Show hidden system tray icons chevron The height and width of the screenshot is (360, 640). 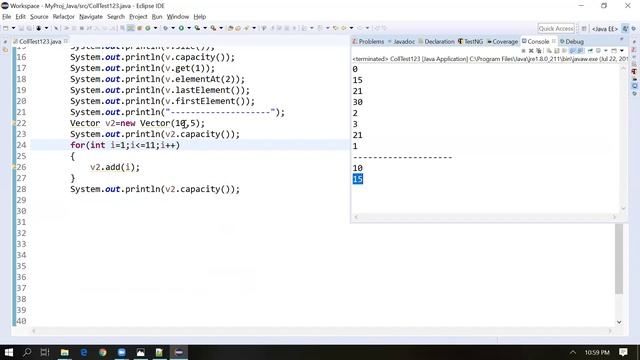point(573,352)
